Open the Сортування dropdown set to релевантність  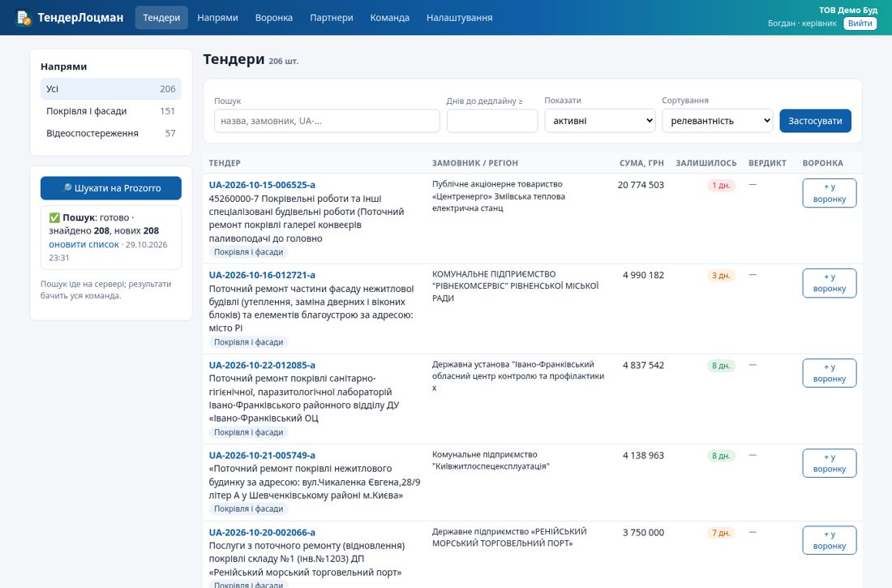(x=718, y=121)
